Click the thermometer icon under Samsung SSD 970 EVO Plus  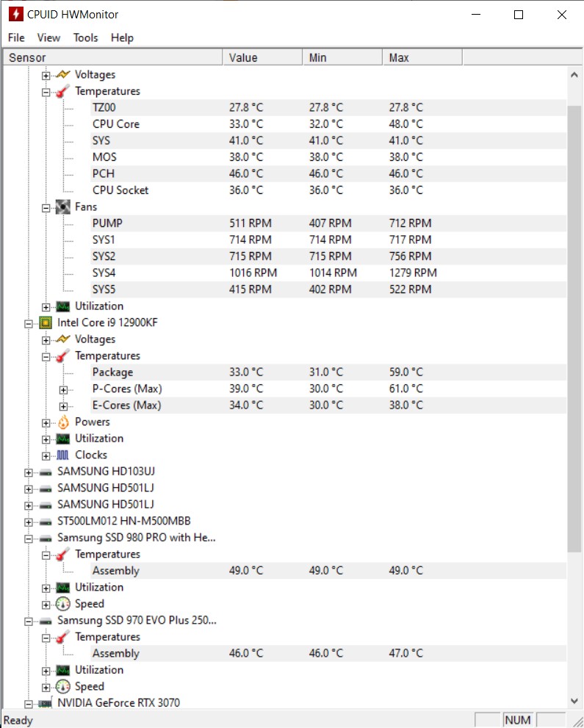pos(63,637)
